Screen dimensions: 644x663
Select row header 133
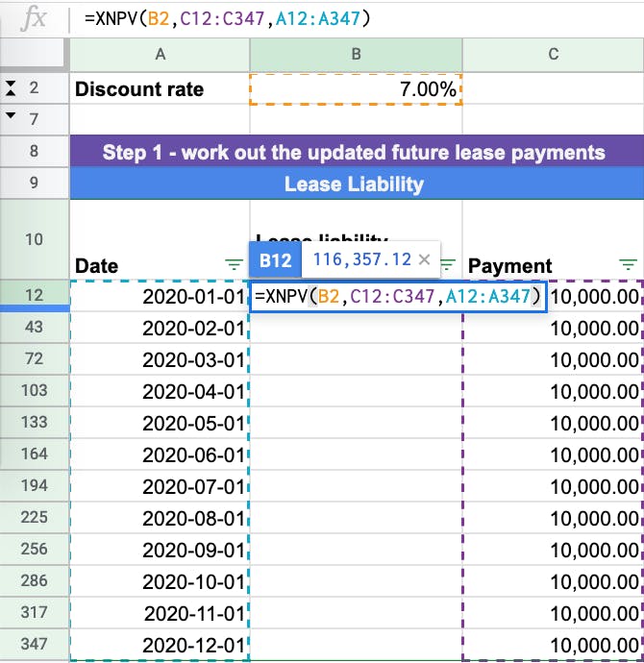(35, 422)
